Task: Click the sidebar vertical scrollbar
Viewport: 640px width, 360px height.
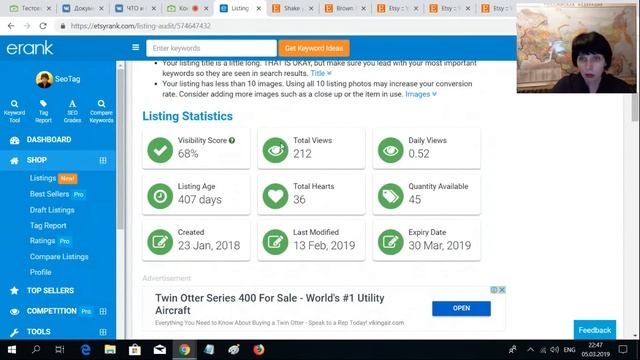Action: pos(120,149)
